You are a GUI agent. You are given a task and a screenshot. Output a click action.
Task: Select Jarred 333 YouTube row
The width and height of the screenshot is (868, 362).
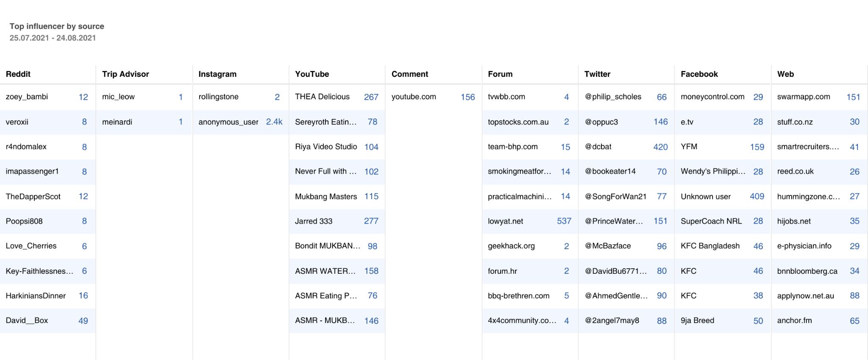[x=314, y=221]
